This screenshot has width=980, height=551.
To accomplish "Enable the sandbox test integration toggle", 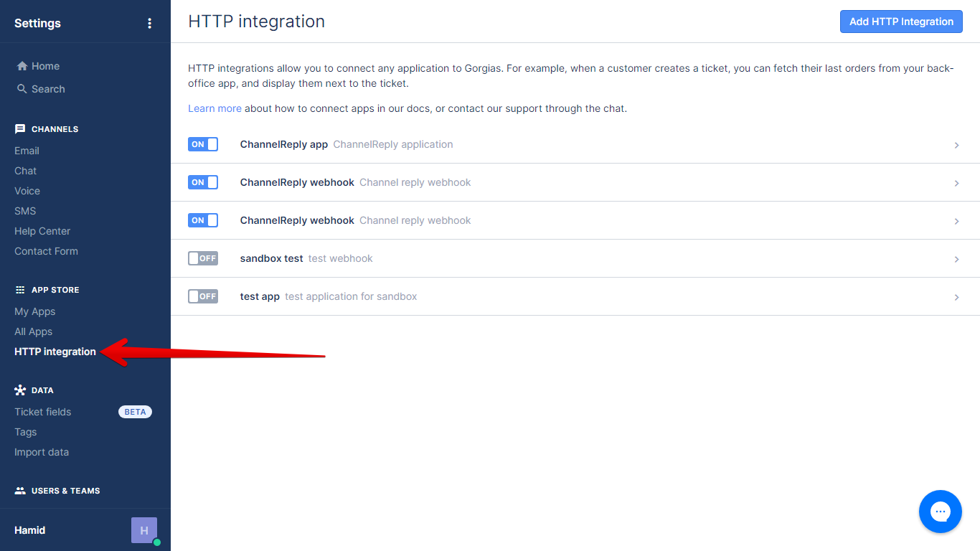I will coord(203,258).
